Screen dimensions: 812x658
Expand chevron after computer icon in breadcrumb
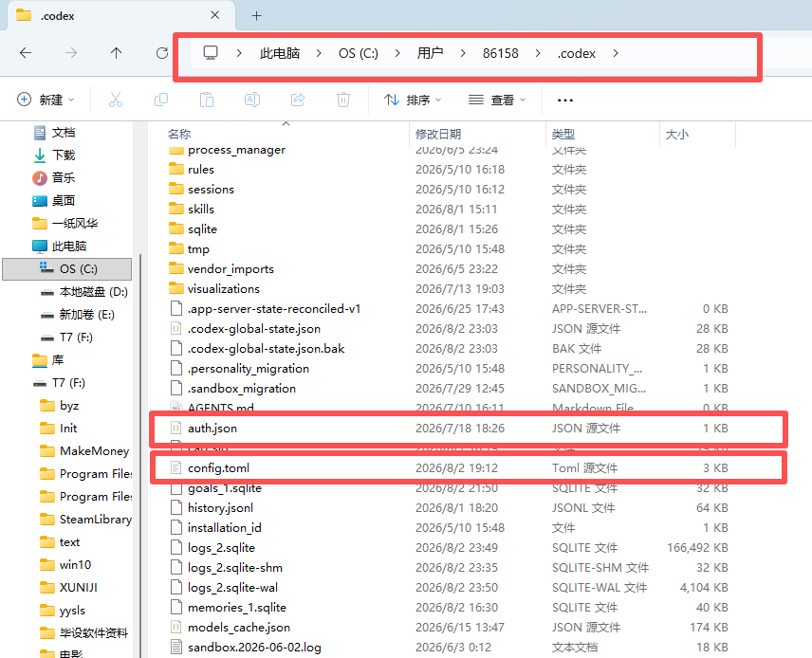tap(239, 53)
